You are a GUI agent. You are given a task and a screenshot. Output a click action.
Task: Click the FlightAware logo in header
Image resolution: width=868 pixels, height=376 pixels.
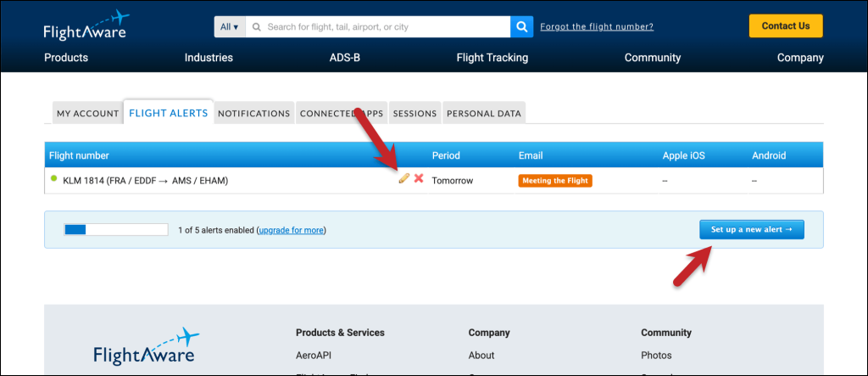[x=86, y=25]
